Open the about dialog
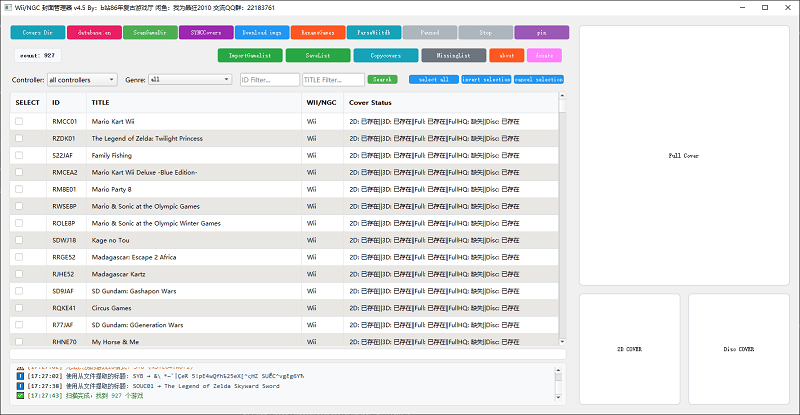This screenshot has height=415, width=800. pyautogui.click(x=507, y=55)
